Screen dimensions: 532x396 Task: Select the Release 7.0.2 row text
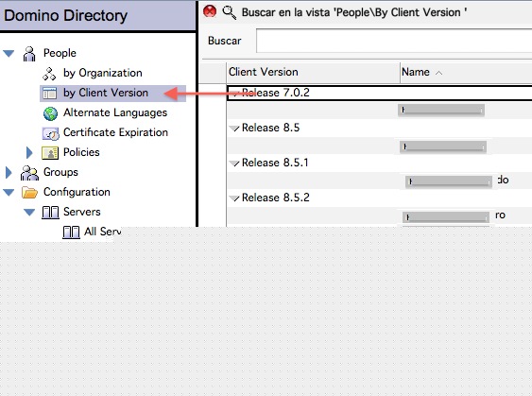276,93
